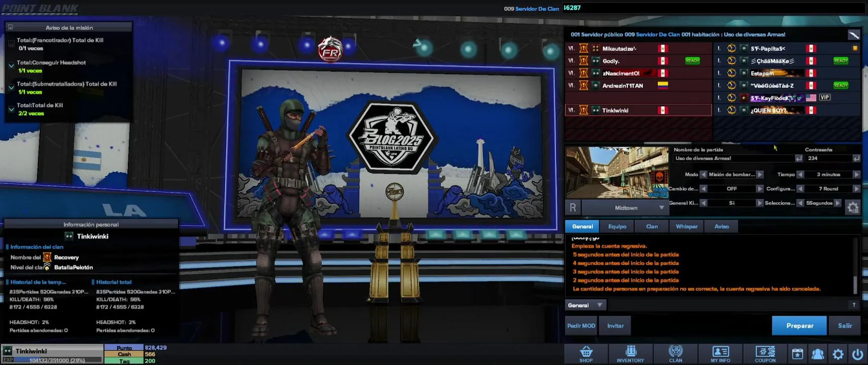
Task: Click the Contraseña field showing 234
Action: (x=829, y=158)
